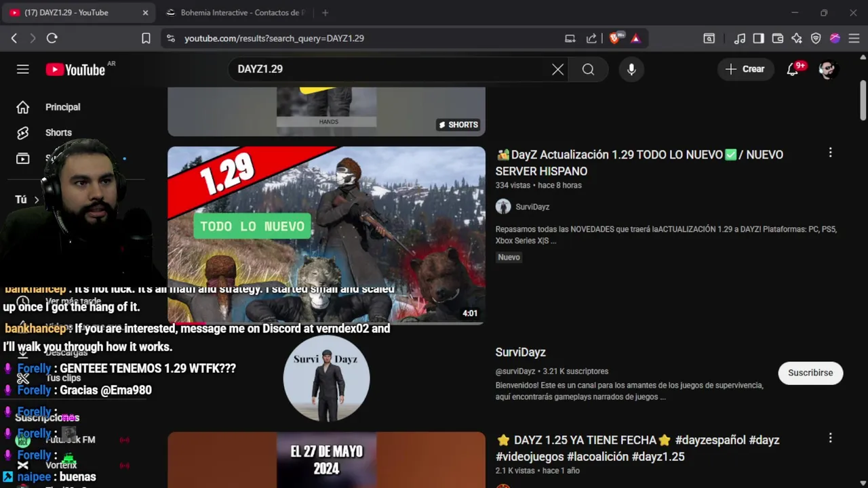Open the Brave main menu

click(x=854, y=39)
